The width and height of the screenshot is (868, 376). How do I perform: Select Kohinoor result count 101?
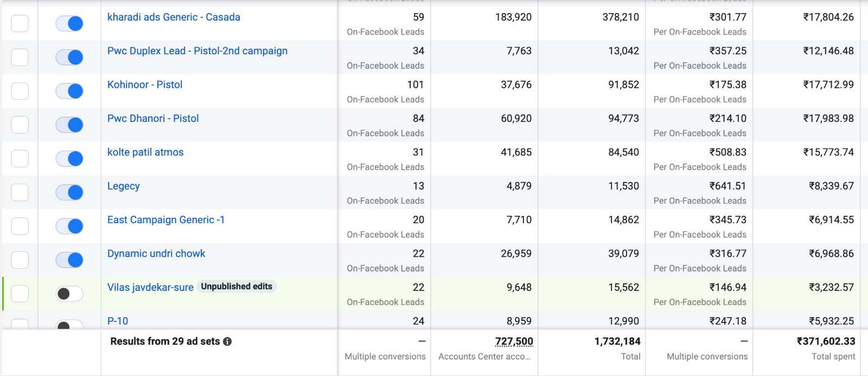[416, 85]
